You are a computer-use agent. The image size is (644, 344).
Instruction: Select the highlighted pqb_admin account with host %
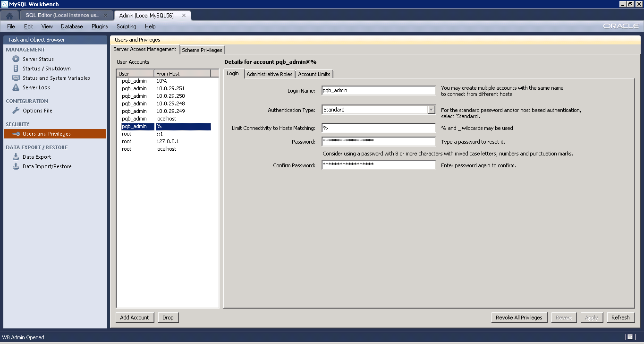pos(166,126)
